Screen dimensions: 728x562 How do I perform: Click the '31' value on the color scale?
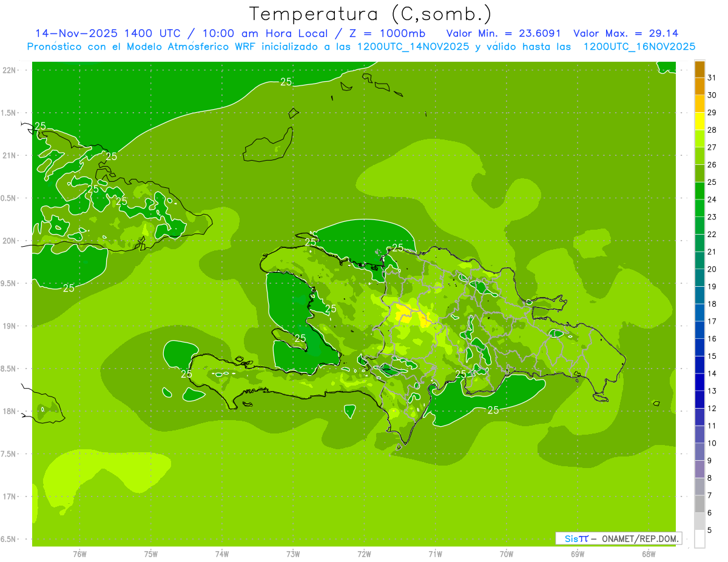712,78
